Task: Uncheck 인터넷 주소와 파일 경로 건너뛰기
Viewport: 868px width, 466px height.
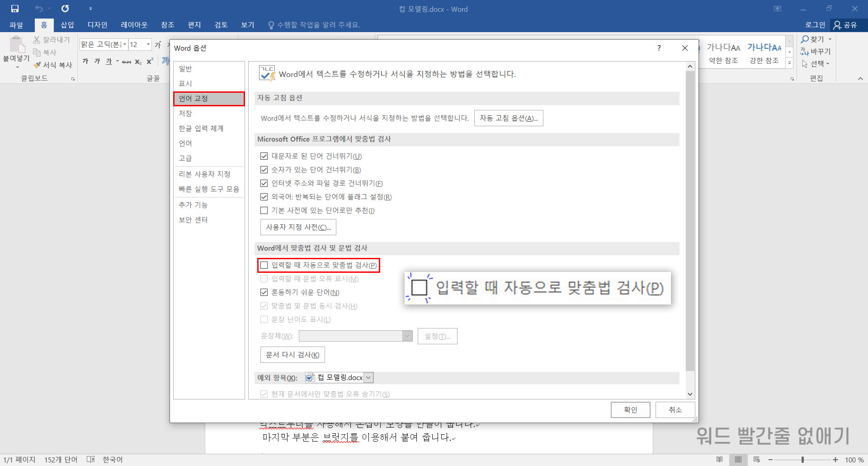Action: pyautogui.click(x=264, y=183)
